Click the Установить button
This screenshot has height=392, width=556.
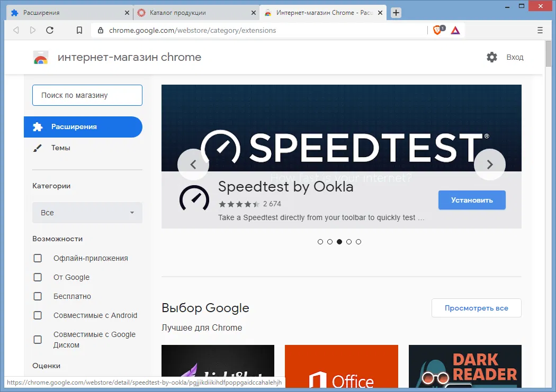click(472, 200)
